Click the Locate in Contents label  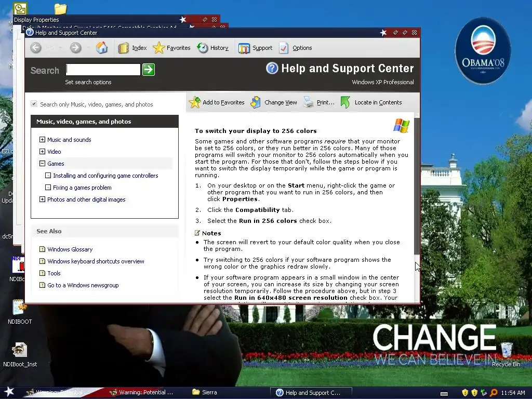(378, 102)
